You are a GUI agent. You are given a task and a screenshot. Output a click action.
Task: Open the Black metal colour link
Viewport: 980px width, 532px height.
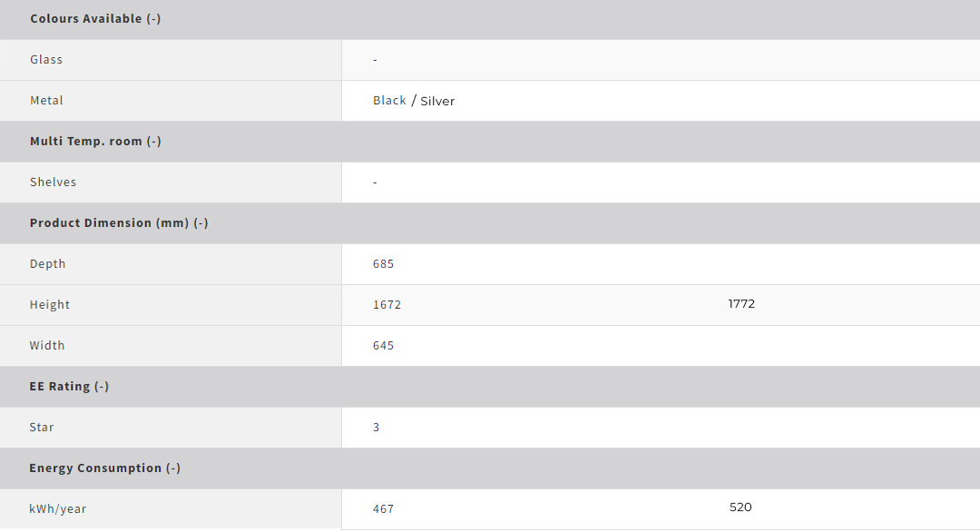tap(389, 101)
